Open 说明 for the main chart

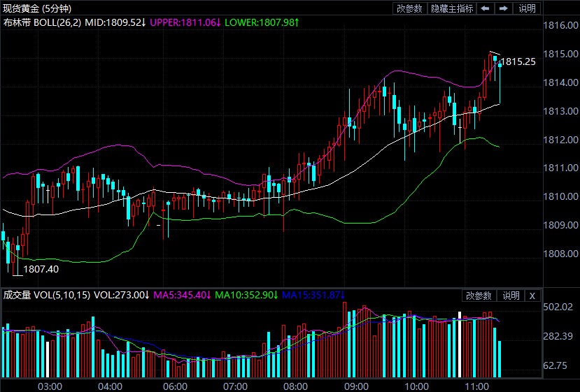click(527, 8)
